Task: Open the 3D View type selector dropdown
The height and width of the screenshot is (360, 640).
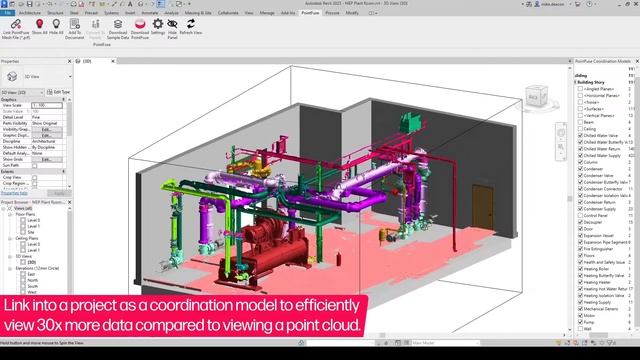Action: [x=70, y=77]
